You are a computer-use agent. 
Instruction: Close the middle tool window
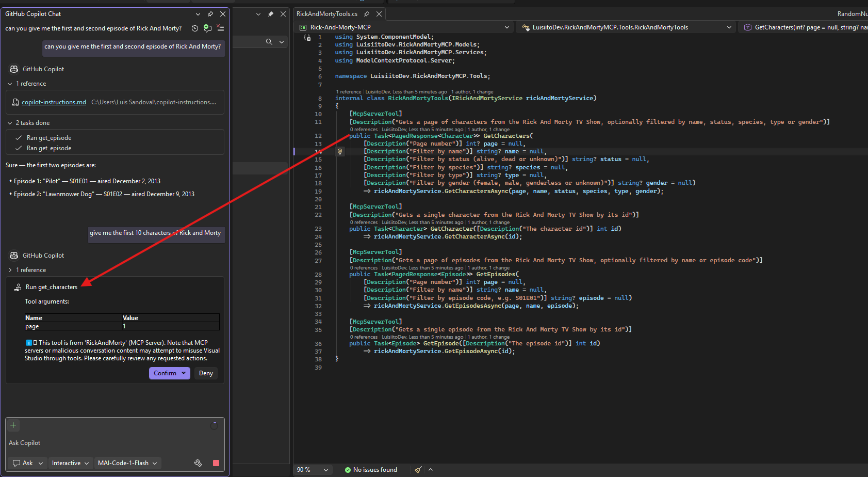click(x=283, y=14)
